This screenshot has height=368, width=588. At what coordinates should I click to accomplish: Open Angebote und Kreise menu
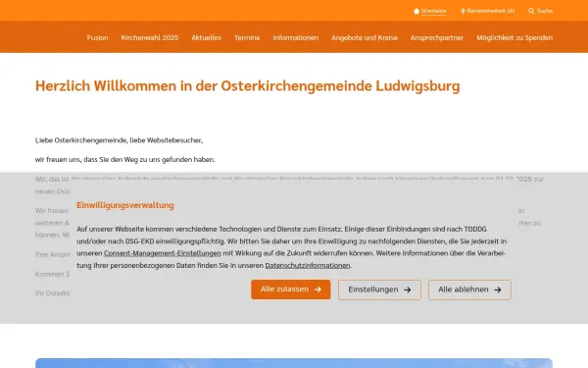coord(365,37)
